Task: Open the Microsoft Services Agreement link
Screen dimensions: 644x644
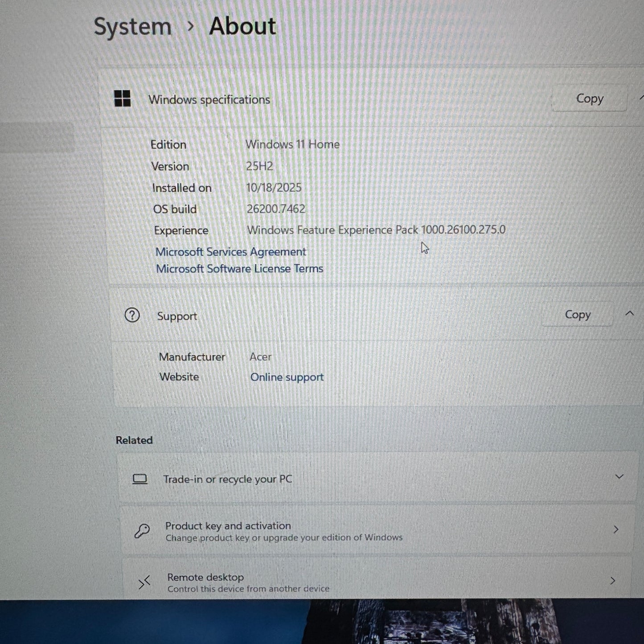Action: click(x=230, y=252)
